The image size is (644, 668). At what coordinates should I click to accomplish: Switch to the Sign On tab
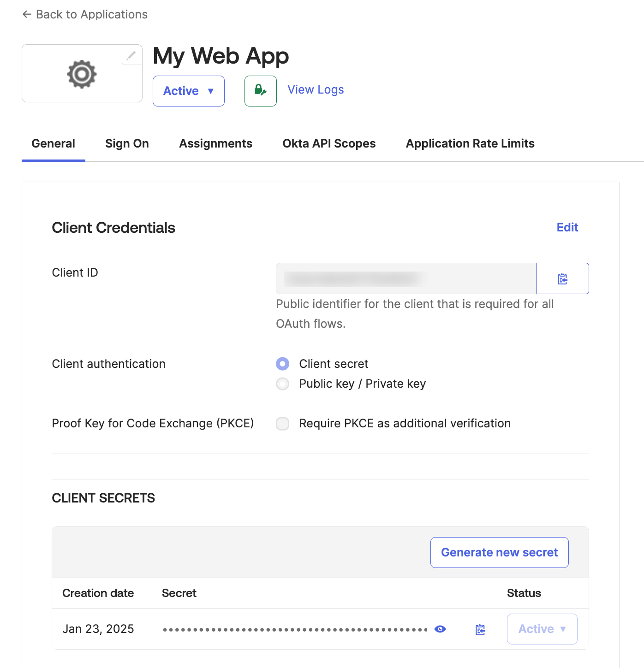pos(127,143)
